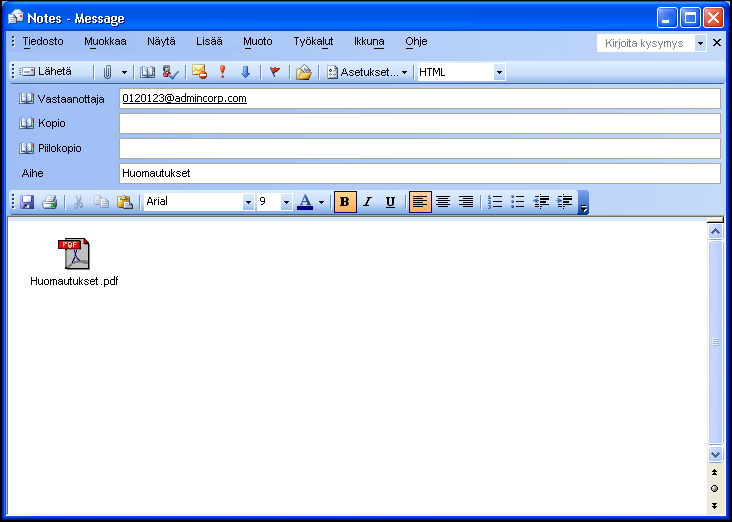Click the Lähetä send button

click(x=46, y=72)
